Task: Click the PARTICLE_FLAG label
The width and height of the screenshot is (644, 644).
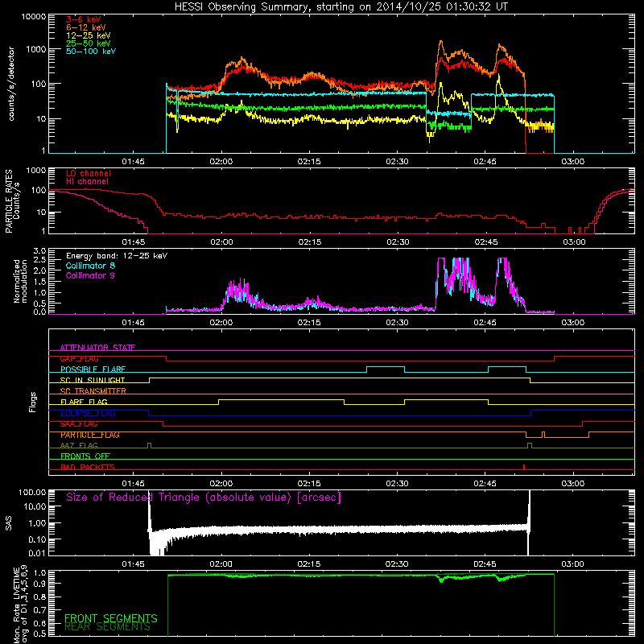Action: (90, 435)
